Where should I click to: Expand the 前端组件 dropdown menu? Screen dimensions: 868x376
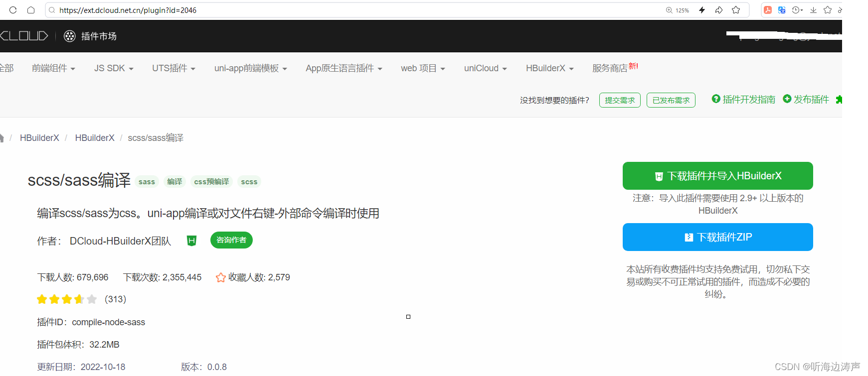pyautogui.click(x=53, y=68)
